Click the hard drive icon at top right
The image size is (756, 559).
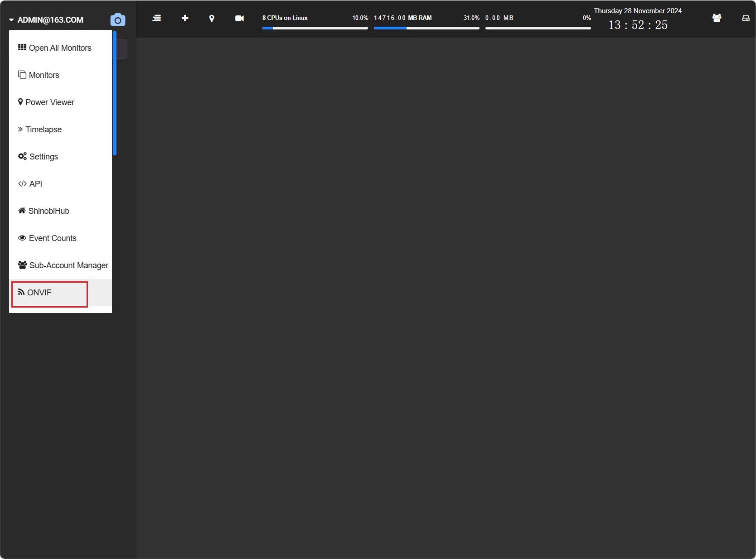click(746, 18)
